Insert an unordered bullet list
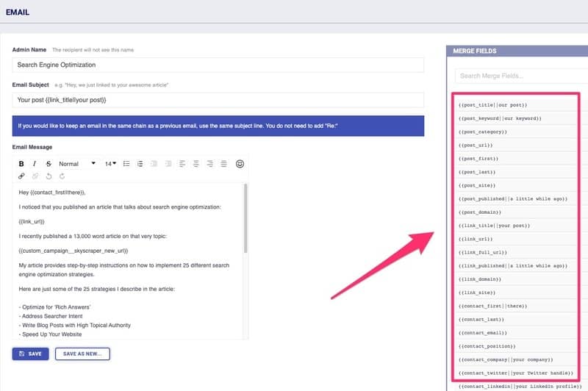The height and width of the screenshot is (391, 588). pyautogui.click(x=126, y=164)
